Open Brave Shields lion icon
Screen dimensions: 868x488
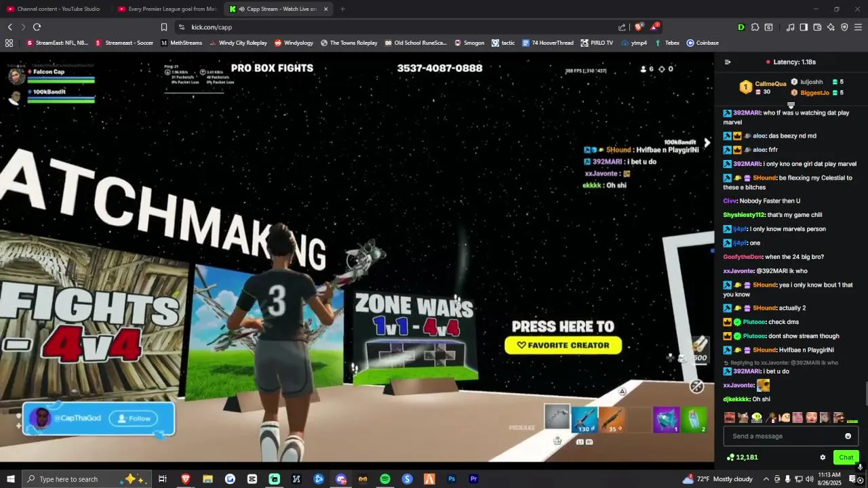(638, 27)
